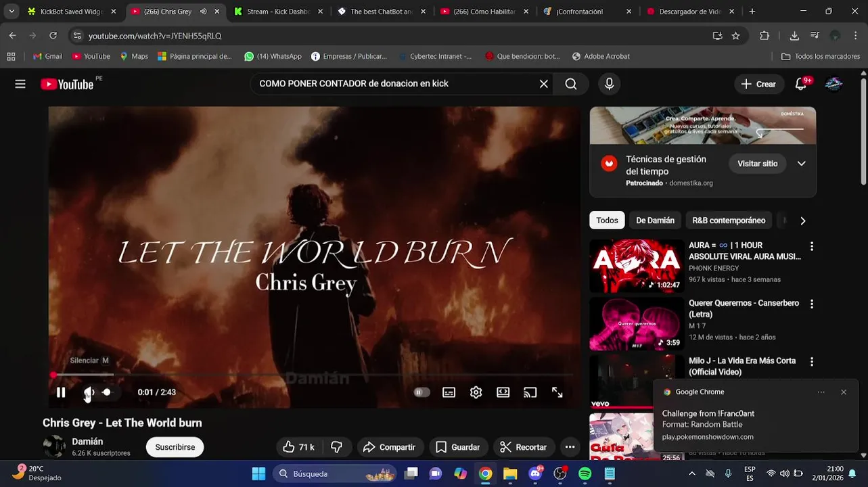The height and width of the screenshot is (487, 868).
Task: Submit search with the magnifier button
Action: coord(571,84)
